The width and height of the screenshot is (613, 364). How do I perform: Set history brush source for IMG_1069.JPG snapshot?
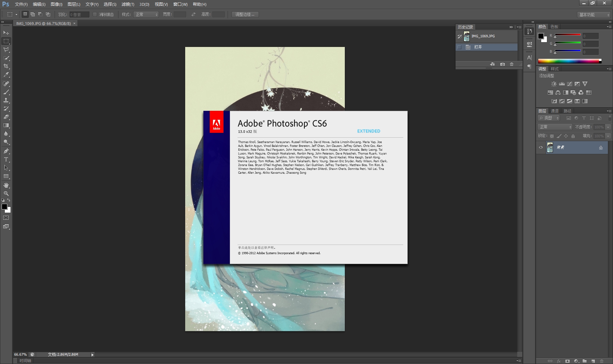459,36
